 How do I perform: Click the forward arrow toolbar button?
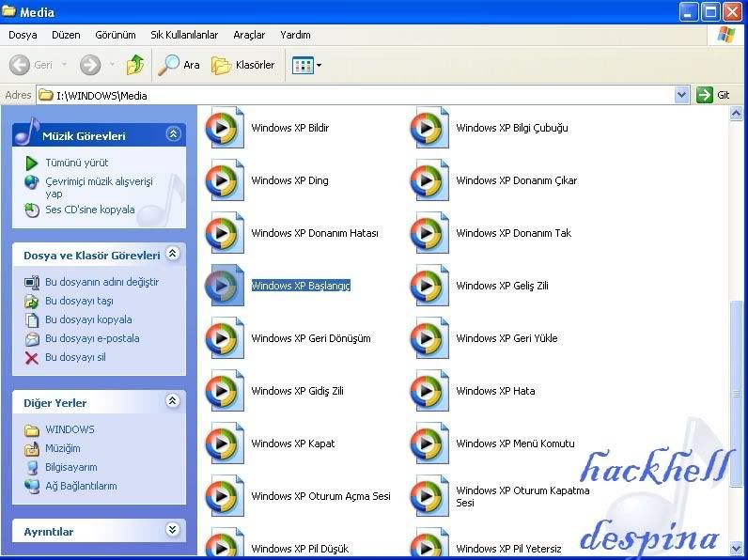(90, 65)
